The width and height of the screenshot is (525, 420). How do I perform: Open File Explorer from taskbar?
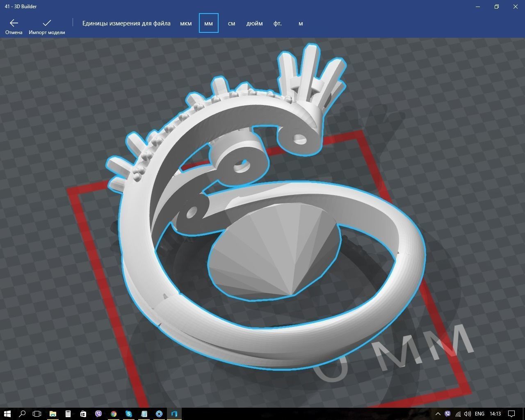(53, 414)
